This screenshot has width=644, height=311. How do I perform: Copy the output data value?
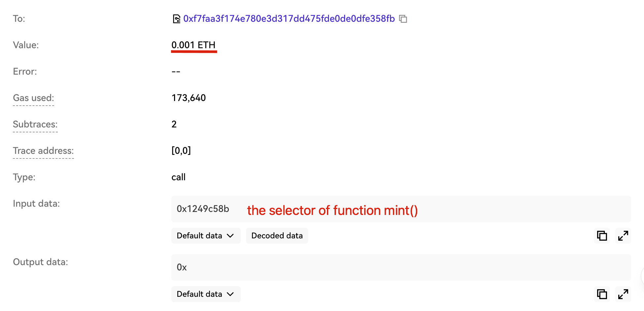click(x=602, y=294)
